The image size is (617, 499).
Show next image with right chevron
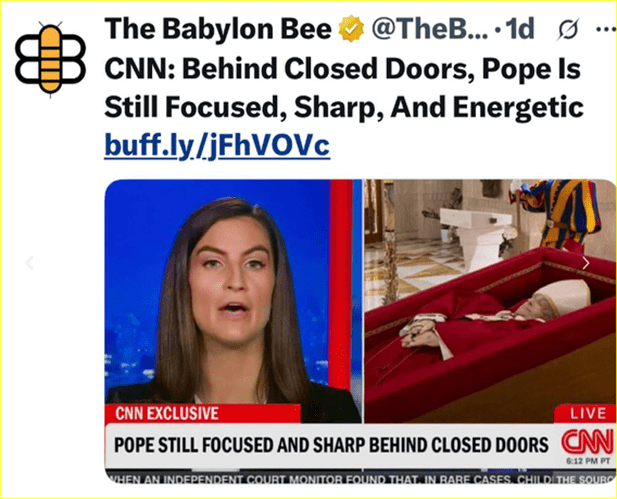[x=586, y=263]
